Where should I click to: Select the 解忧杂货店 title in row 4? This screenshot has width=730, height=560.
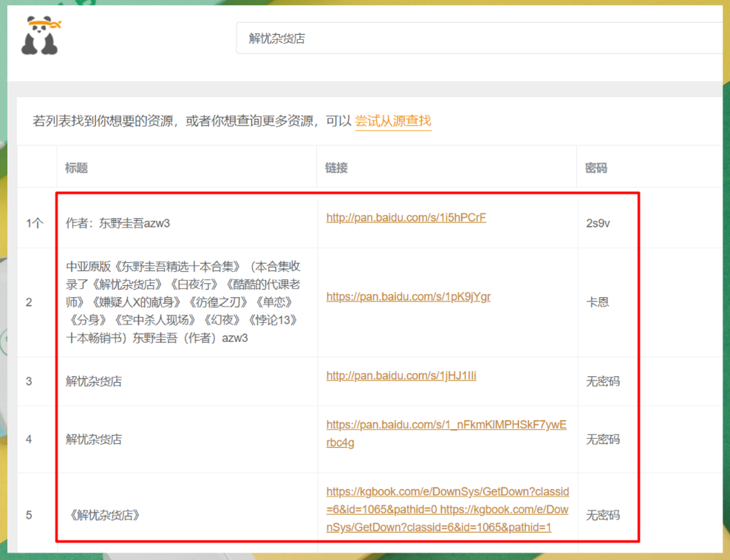click(x=94, y=439)
